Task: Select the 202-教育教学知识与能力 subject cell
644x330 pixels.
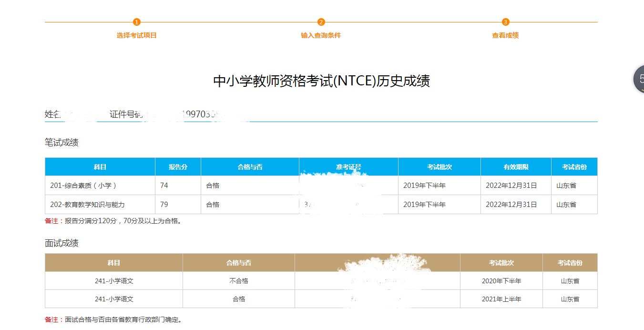Action: point(100,205)
